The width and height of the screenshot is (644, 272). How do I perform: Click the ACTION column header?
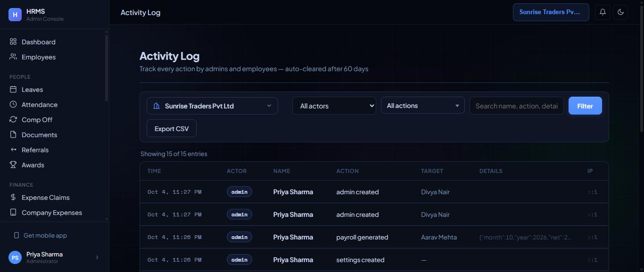tap(347, 171)
